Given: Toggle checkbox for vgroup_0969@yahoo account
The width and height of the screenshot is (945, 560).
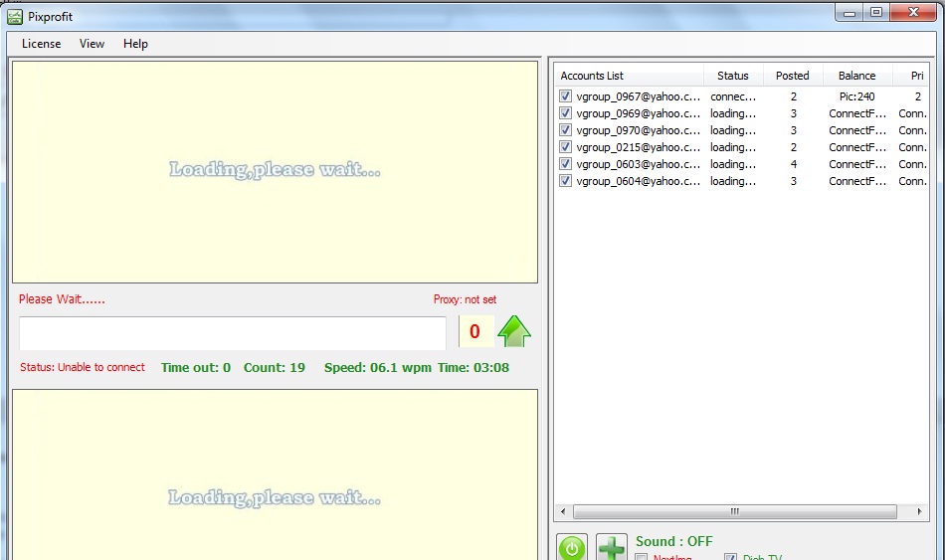Looking at the screenshot, I should coord(565,112).
